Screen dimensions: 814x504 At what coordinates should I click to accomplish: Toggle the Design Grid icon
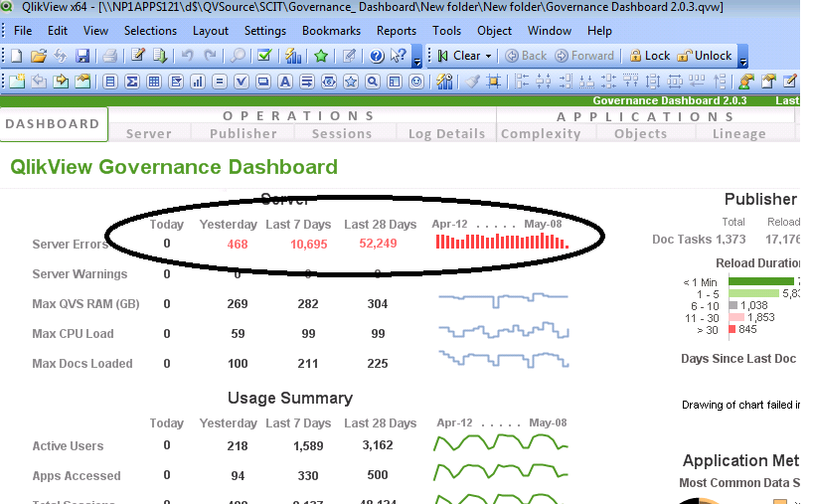(494, 82)
